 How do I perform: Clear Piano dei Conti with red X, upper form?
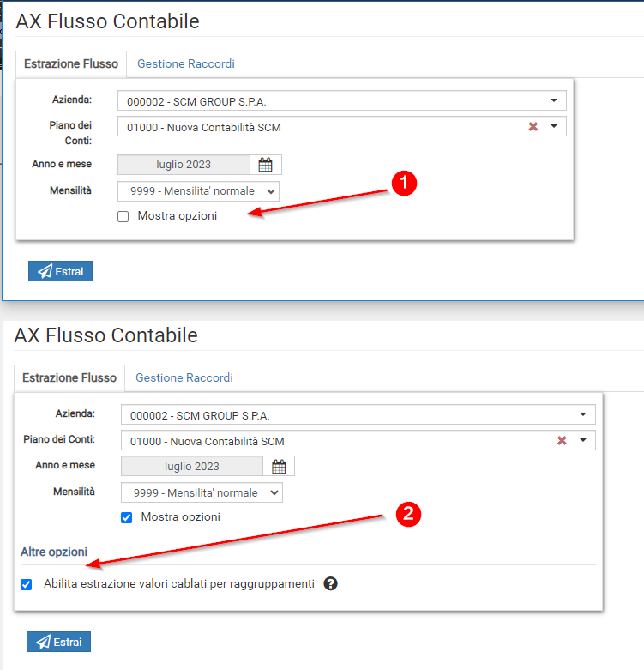point(533,127)
